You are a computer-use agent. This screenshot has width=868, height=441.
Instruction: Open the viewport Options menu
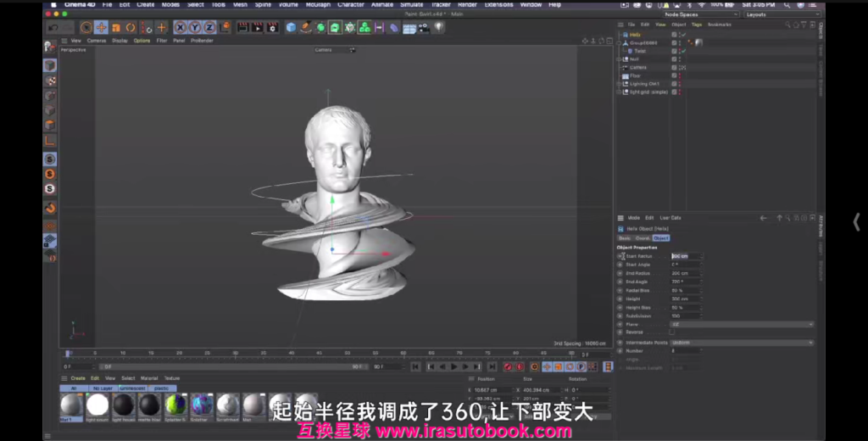pos(142,41)
